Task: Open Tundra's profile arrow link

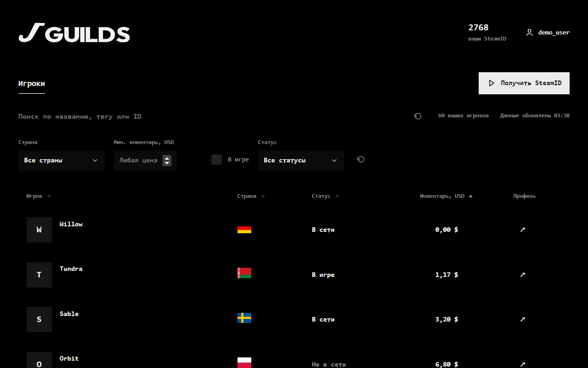Action: point(522,275)
